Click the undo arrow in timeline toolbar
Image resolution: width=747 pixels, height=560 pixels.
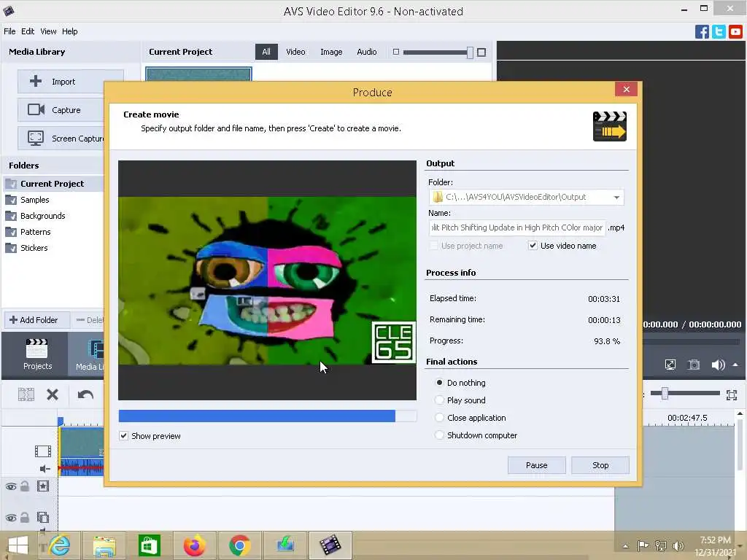86,394
